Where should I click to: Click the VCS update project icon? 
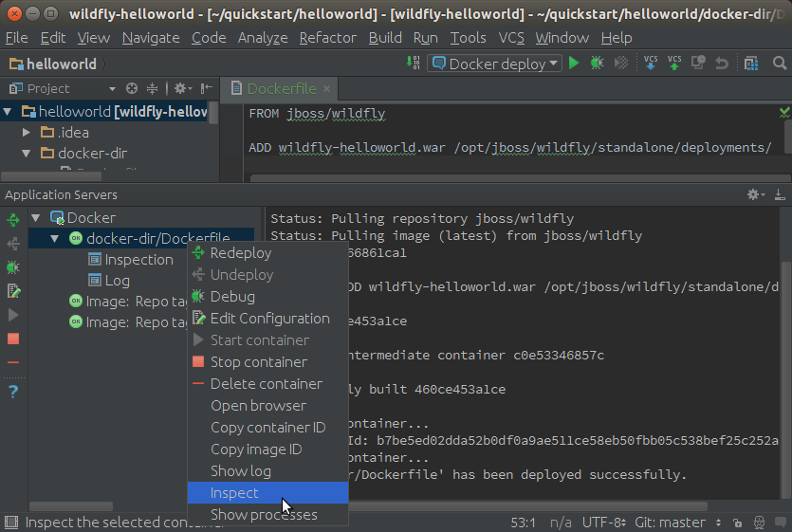(x=651, y=64)
